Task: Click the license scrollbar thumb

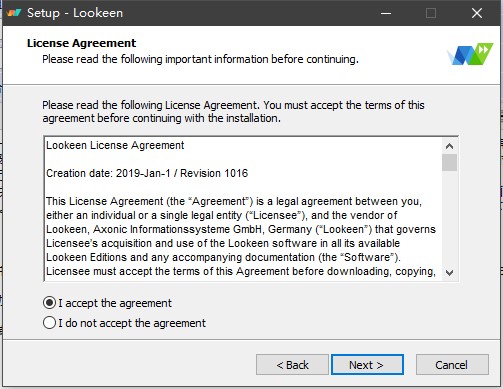Action: point(449,162)
